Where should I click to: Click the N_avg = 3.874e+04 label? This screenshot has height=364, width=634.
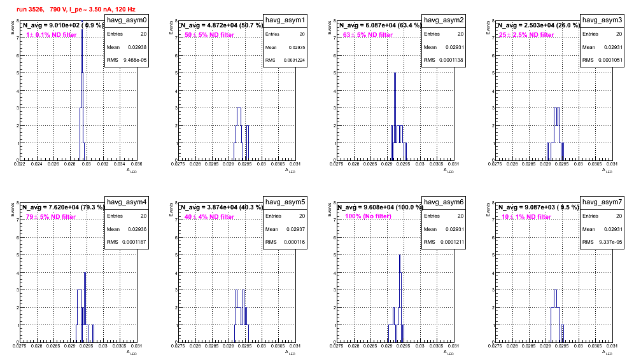click(x=222, y=207)
